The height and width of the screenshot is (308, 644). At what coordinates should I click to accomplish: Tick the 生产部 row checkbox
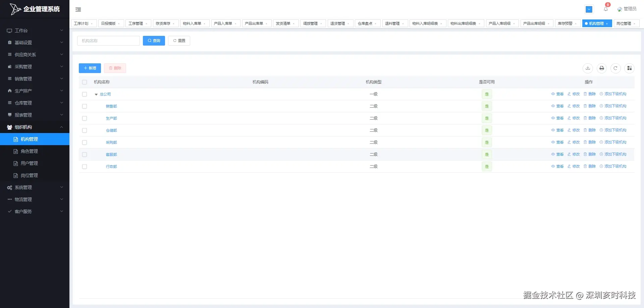(x=85, y=118)
